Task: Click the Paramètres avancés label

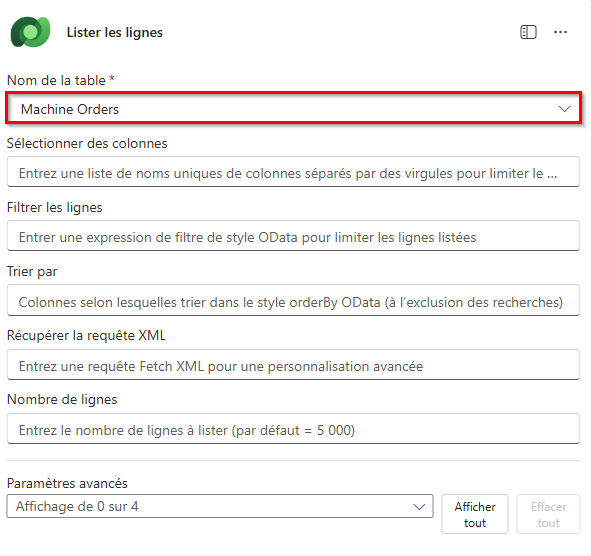Action: (67, 483)
